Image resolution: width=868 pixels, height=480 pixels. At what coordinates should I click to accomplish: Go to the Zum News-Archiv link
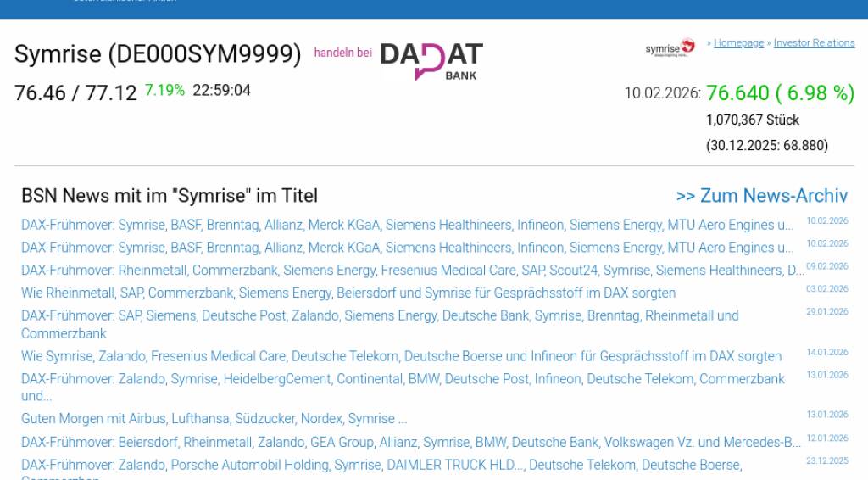point(761,196)
